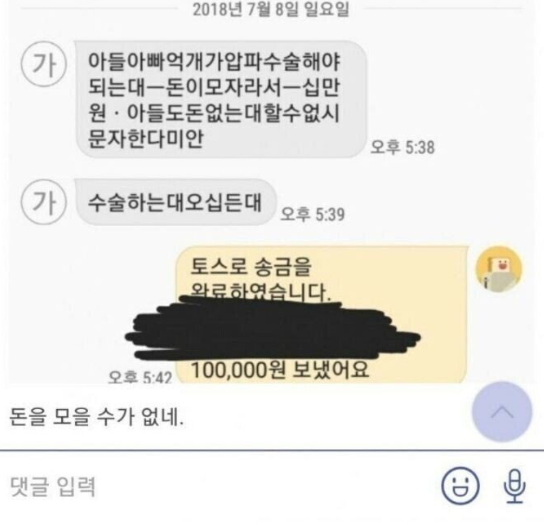Screen dimensions: 544x525
Task: Tap the 오후 5:42 timestamp
Action: coord(140,376)
